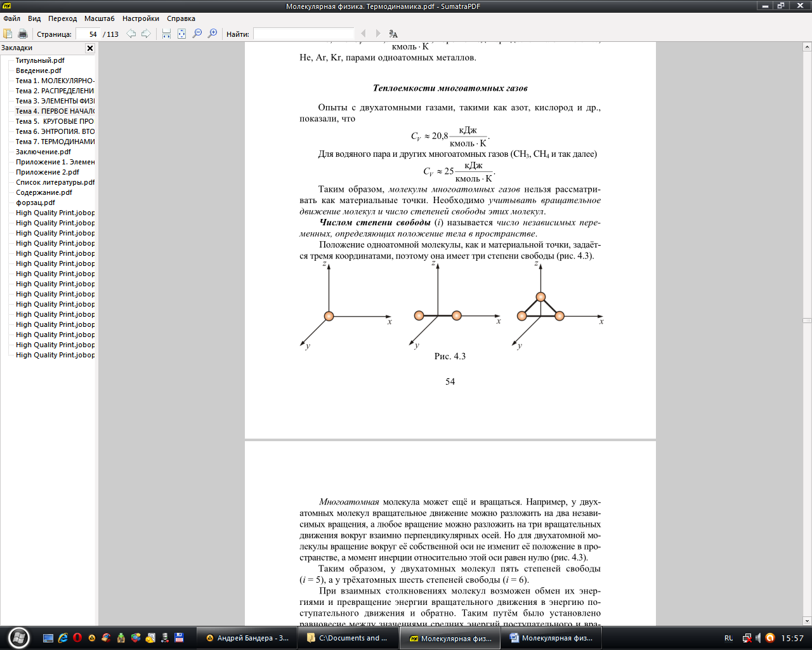Open the Вид menu

click(34, 18)
